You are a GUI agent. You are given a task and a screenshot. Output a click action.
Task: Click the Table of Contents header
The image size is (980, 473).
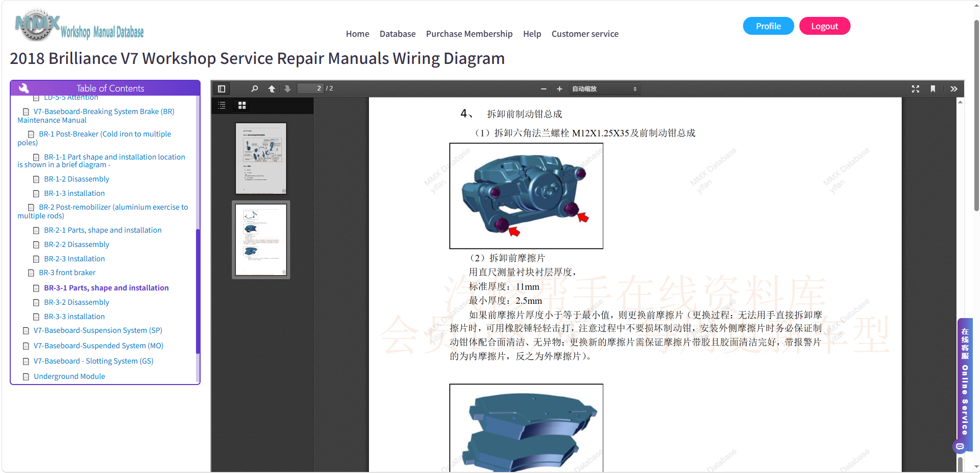(105, 88)
